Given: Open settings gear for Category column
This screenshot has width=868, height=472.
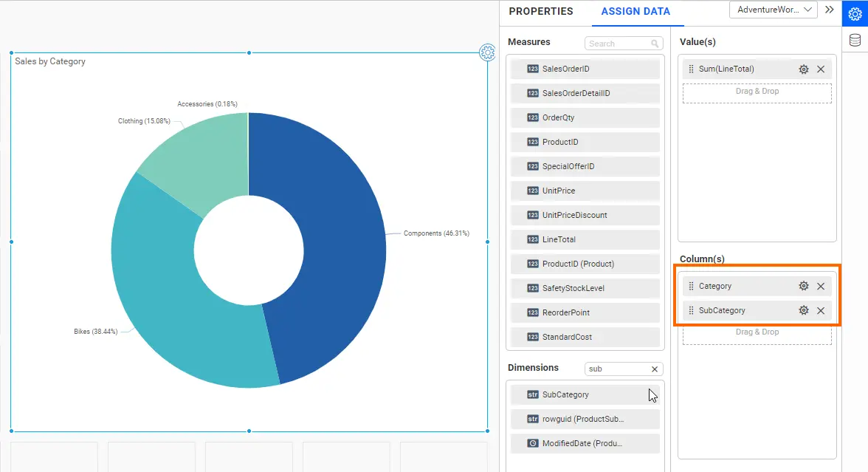Looking at the screenshot, I should coord(803,287).
